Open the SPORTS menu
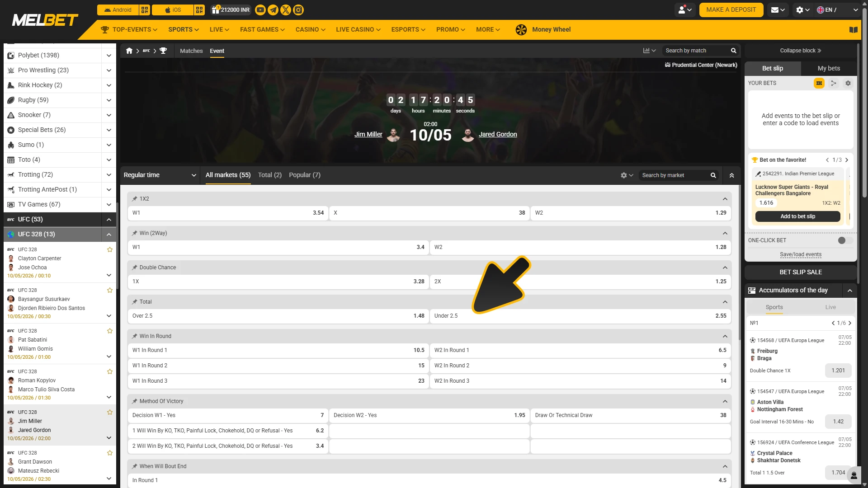 184,30
